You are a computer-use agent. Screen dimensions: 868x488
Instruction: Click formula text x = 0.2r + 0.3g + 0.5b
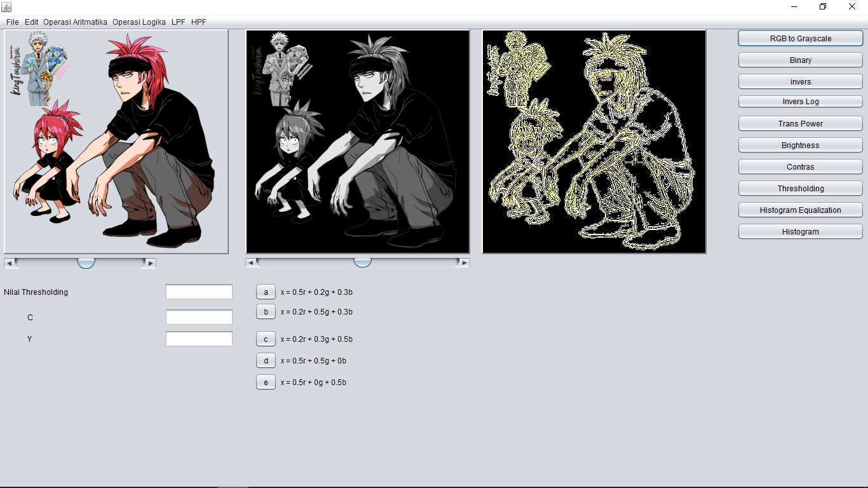coord(316,339)
